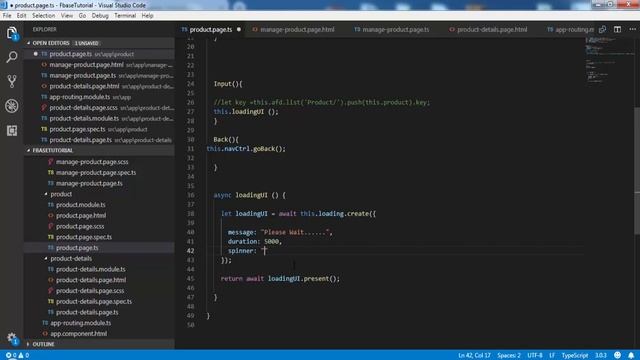The image size is (640, 360).
Task: Open the Selection menu
Action: [x=44, y=16]
